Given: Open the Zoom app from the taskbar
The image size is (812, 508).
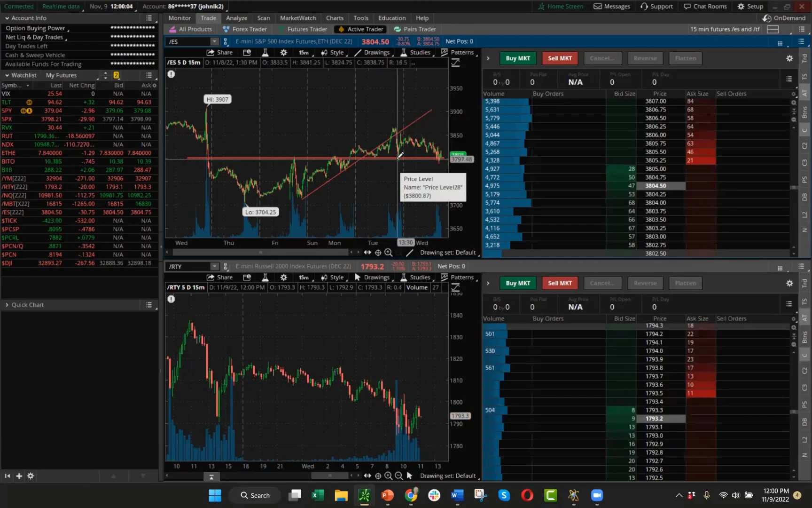Looking at the screenshot, I should 597,495.
